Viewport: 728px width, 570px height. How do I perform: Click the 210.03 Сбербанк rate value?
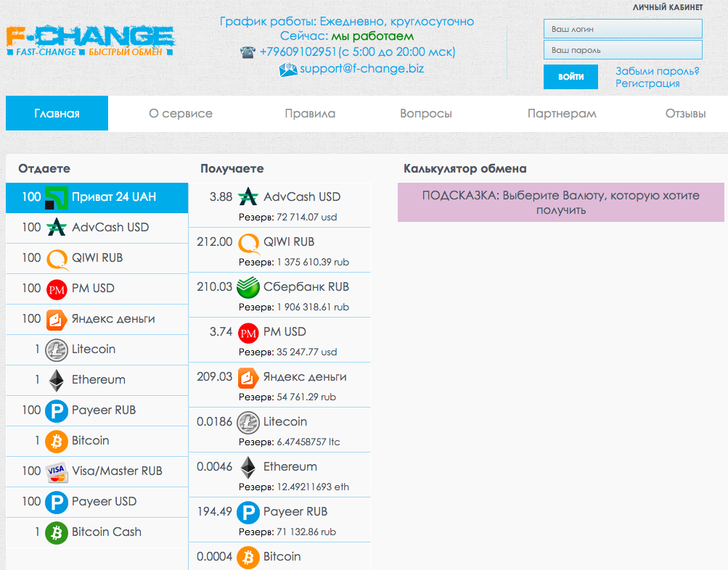215,286
